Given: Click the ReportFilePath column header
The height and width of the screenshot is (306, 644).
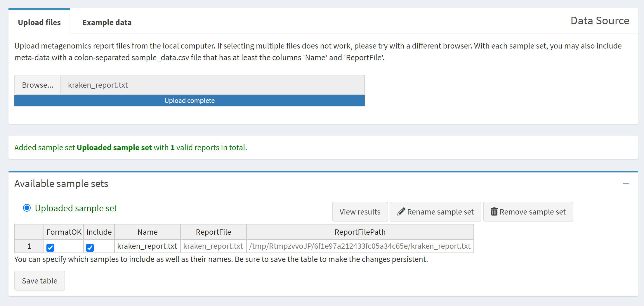Looking at the screenshot, I should coord(360,232).
